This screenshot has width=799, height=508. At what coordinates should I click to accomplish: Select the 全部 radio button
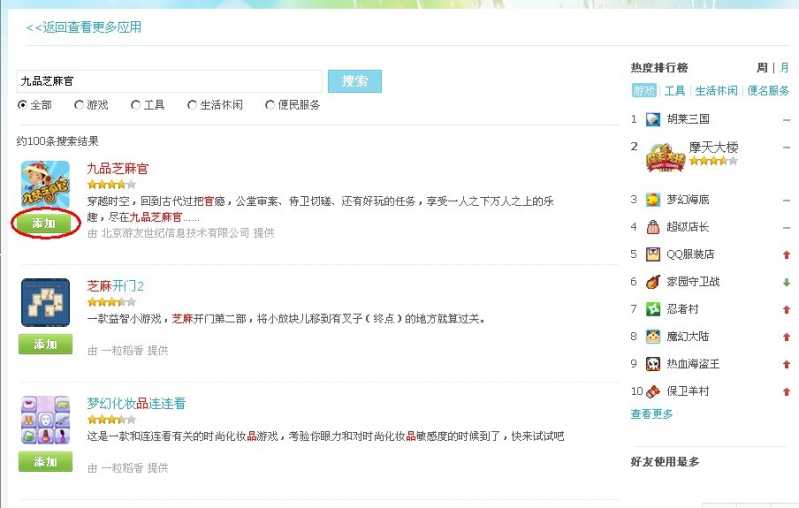[x=22, y=105]
